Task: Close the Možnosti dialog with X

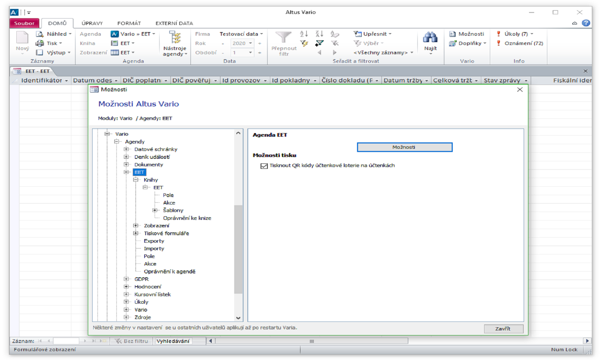Action: point(520,90)
